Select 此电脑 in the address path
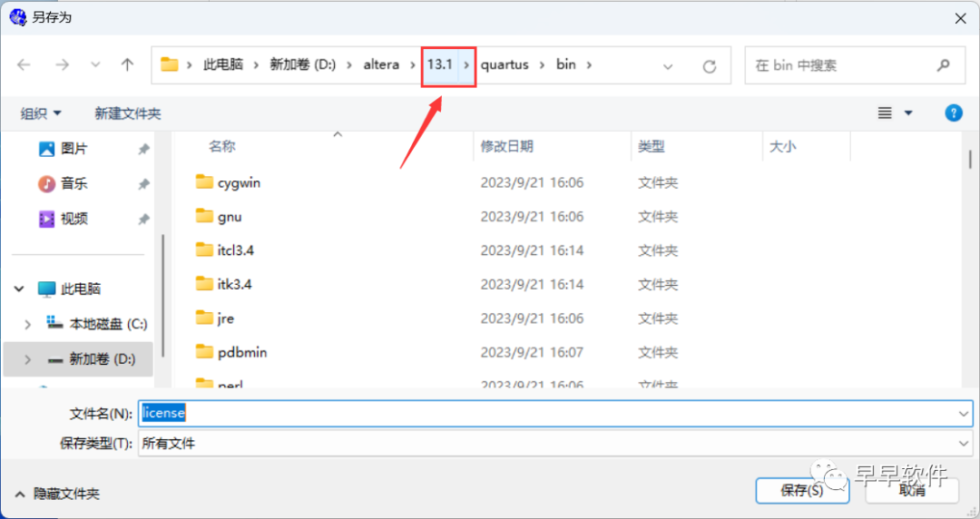This screenshot has height=519, width=980. point(223,64)
